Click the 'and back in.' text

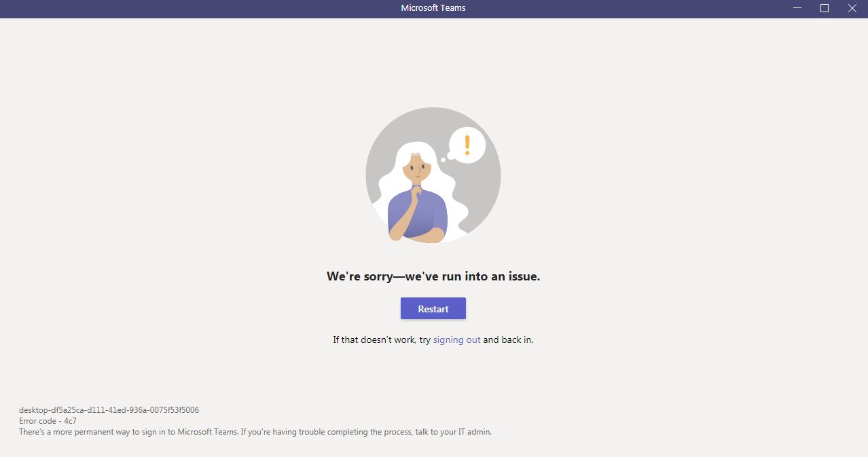click(508, 340)
